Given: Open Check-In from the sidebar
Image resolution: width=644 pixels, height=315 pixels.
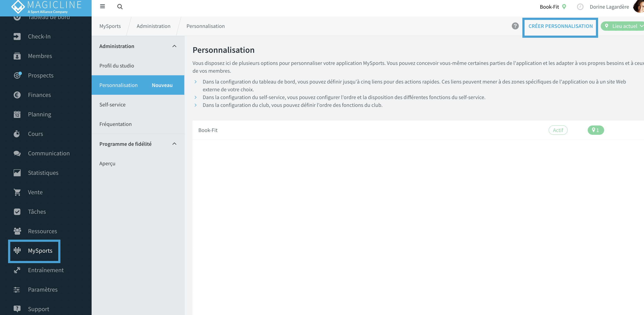Looking at the screenshot, I should (39, 37).
